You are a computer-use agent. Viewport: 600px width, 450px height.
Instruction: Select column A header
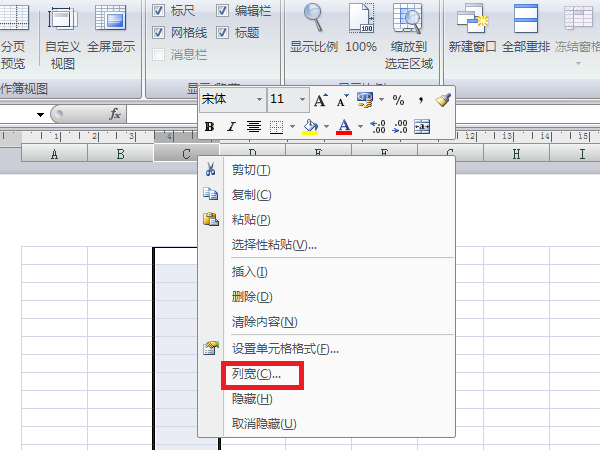click(x=54, y=153)
